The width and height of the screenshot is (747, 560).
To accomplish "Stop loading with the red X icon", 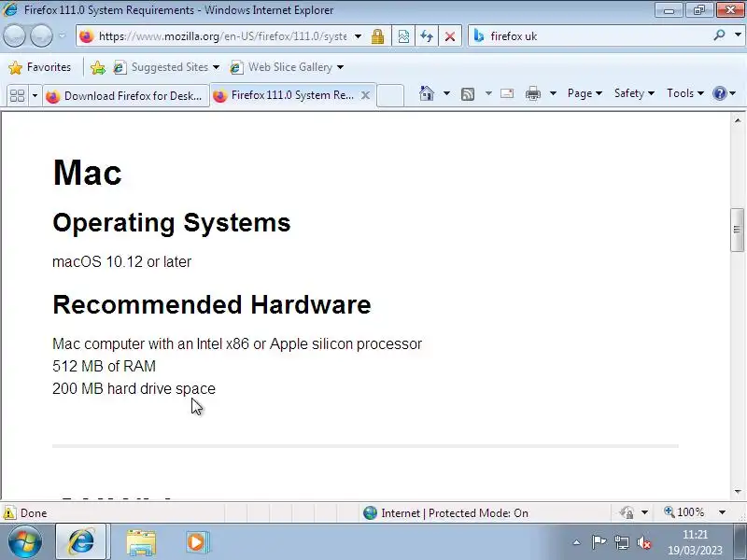I will 450,36.
